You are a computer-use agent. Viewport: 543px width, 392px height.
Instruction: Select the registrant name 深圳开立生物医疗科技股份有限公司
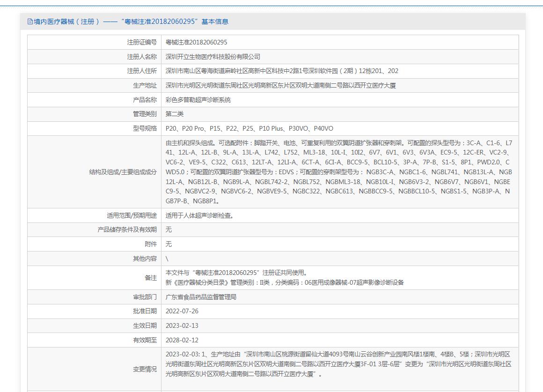point(213,57)
